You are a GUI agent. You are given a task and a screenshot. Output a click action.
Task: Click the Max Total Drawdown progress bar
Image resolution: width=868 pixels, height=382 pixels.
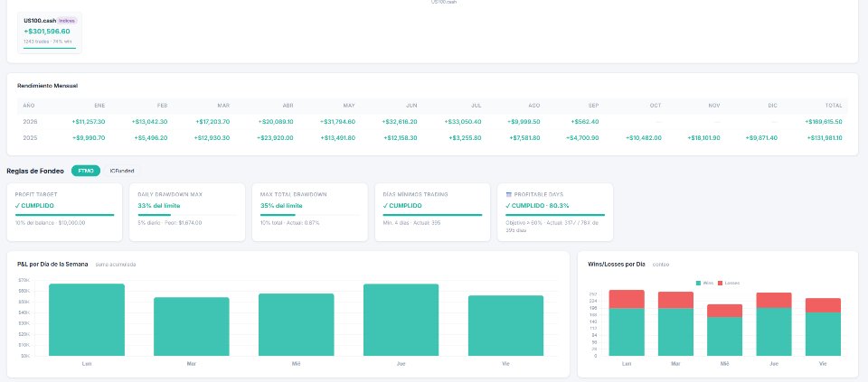[x=310, y=215]
